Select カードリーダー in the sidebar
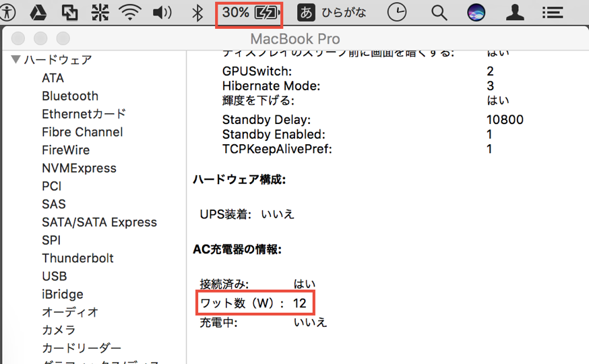The width and height of the screenshot is (589, 364). (x=82, y=348)
